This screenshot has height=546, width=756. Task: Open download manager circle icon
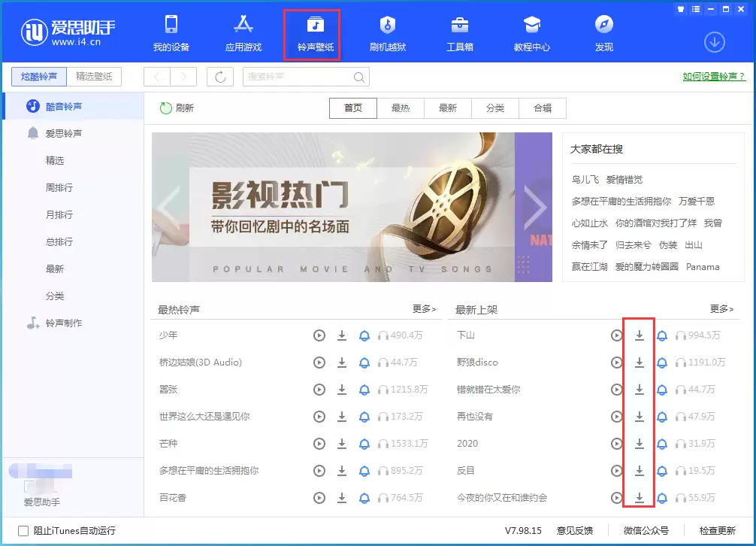click(715, 42)
